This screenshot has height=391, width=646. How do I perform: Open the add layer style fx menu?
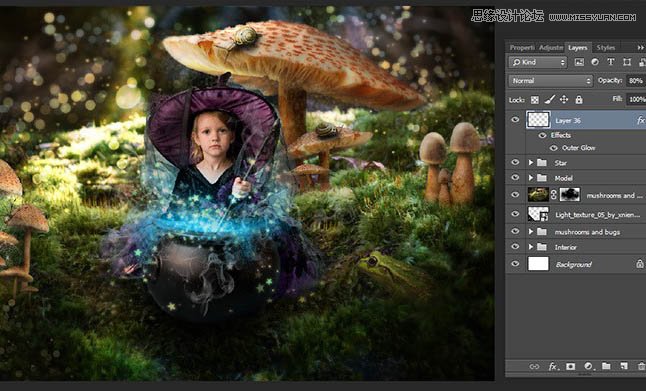553,366
